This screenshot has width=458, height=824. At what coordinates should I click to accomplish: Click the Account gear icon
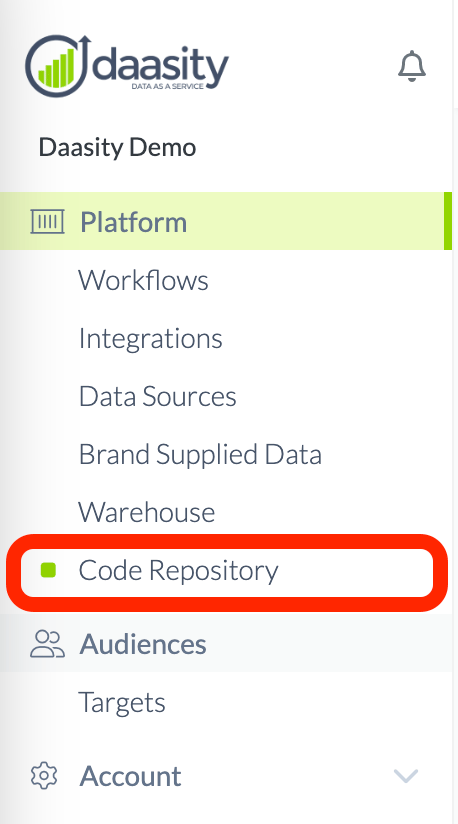point(44,776)
